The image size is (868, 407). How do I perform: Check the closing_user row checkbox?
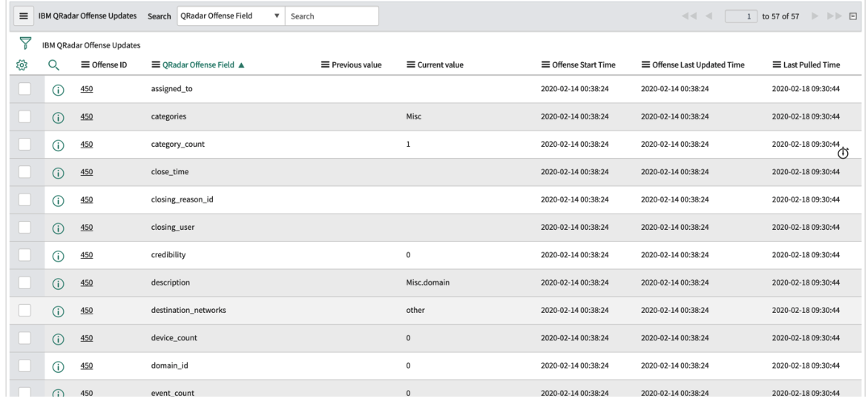pos(24,227)
